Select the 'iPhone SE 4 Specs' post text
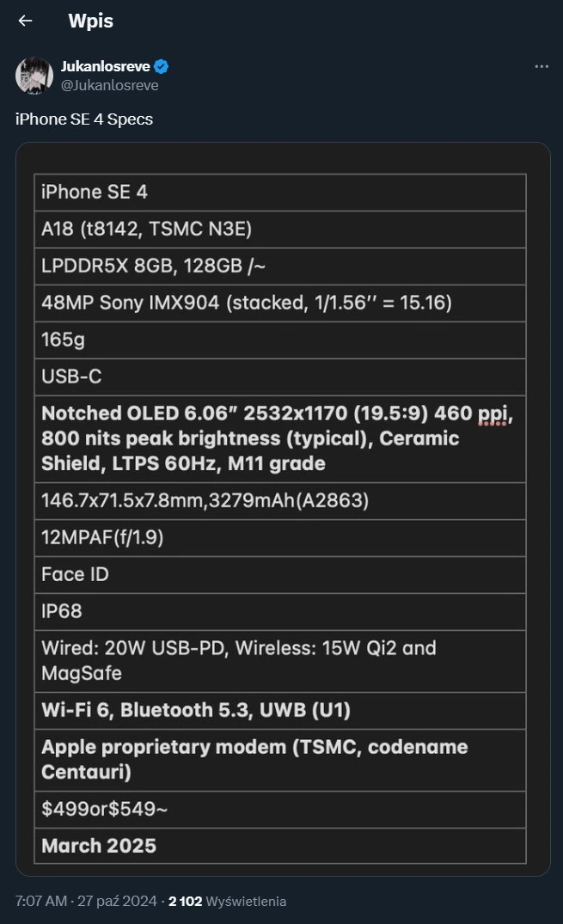 click(x=84, y=119)
